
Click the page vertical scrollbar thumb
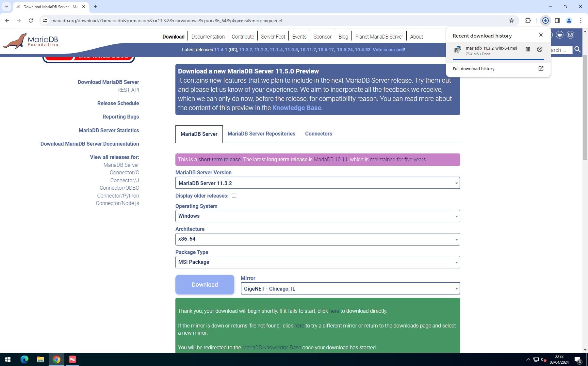[585, 108]
